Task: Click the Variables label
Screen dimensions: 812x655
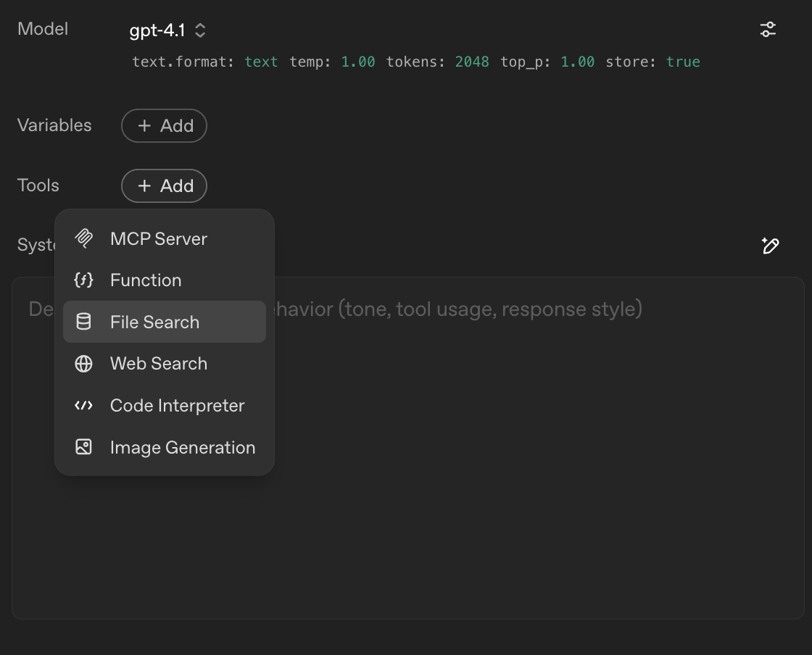Action: pyautogui.click(x=54, y=125)
